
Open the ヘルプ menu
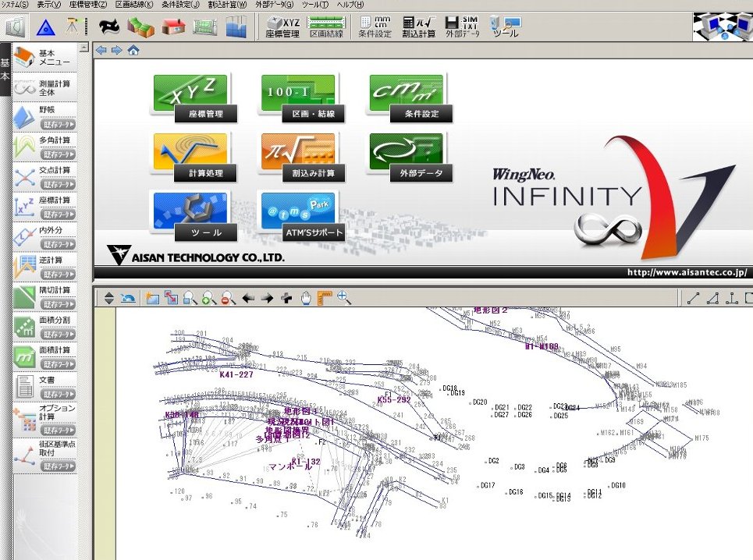coord(350,5)
